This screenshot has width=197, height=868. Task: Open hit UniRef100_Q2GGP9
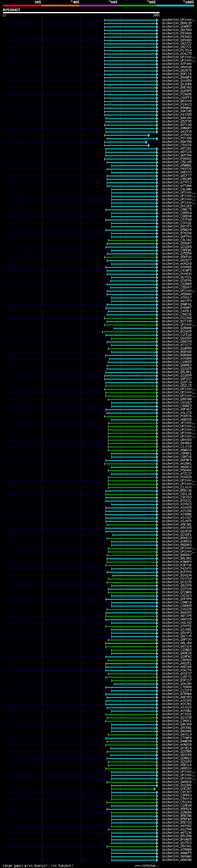point(177,761)
